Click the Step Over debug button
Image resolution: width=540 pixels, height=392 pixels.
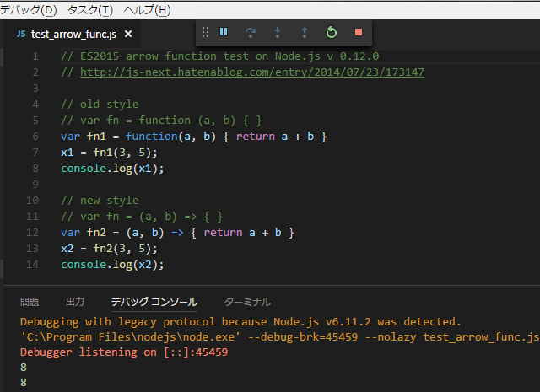point(251,32)
